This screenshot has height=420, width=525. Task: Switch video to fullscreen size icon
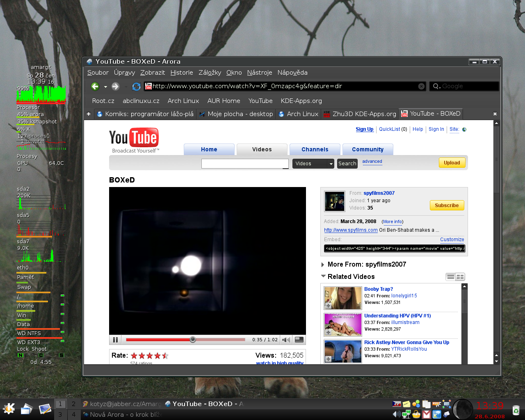(299, 340)
